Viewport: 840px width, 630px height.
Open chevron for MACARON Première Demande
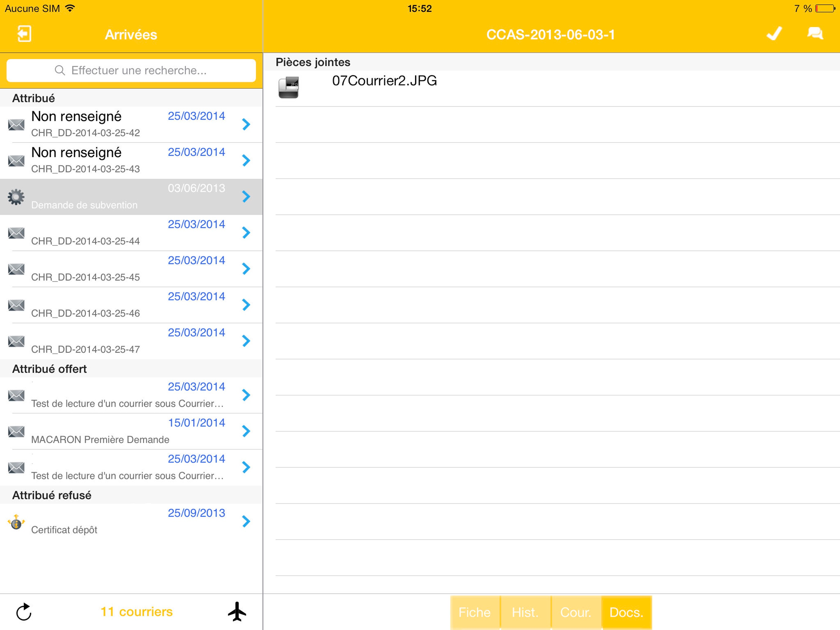point(246,431)
